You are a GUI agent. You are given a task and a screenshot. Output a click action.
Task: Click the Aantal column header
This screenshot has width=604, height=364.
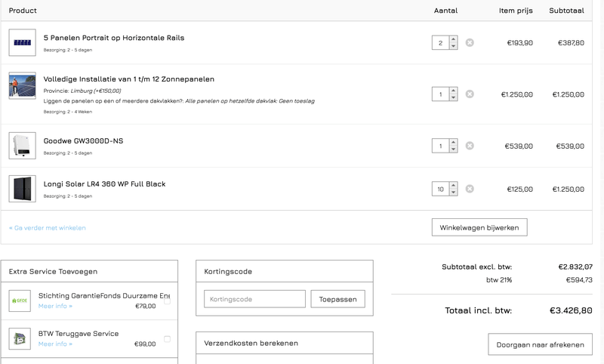[x=445, y=11]
